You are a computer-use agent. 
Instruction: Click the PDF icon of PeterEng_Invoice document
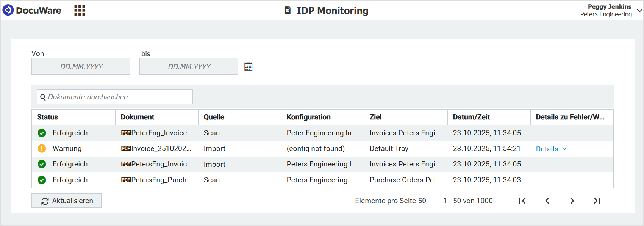[x=126, y=133]
